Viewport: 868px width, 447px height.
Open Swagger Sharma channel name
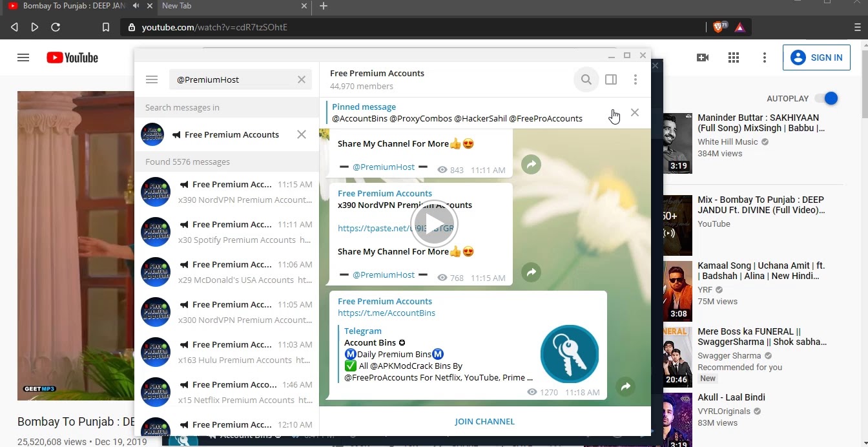point(729,355)
